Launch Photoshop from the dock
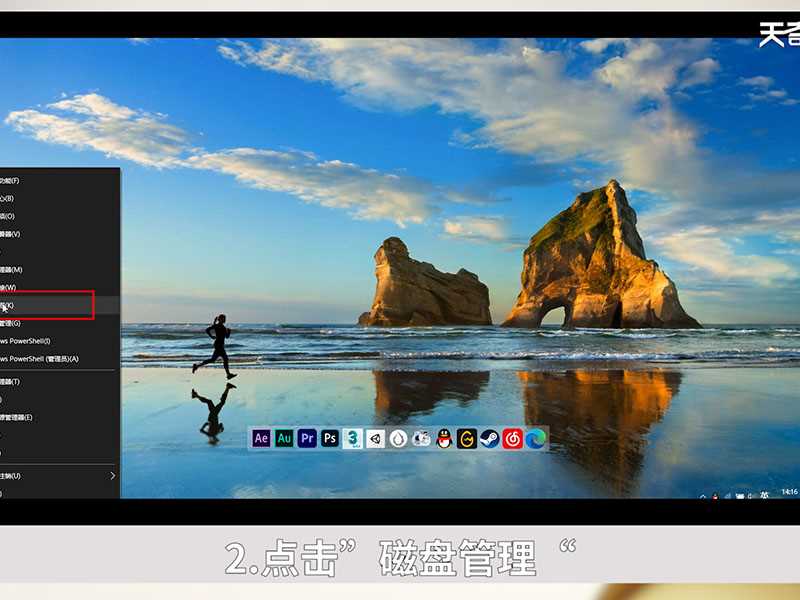This screenshot has height=600, width=800. (330, 438)
